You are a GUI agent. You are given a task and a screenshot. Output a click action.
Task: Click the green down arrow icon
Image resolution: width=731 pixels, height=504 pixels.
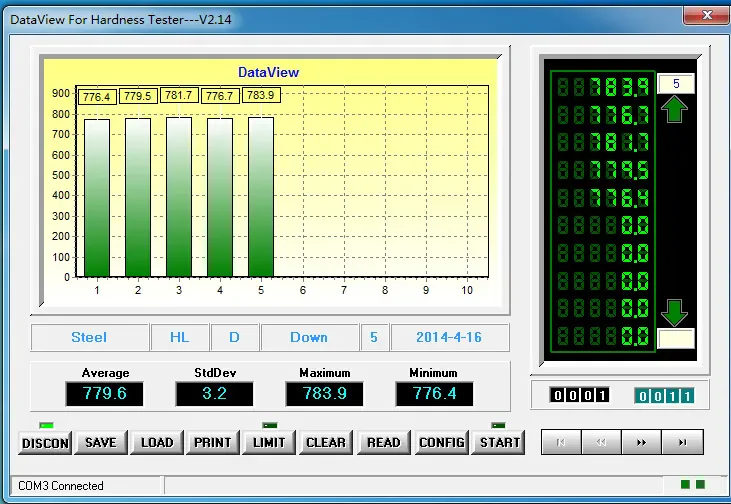[x=675, y=313]
